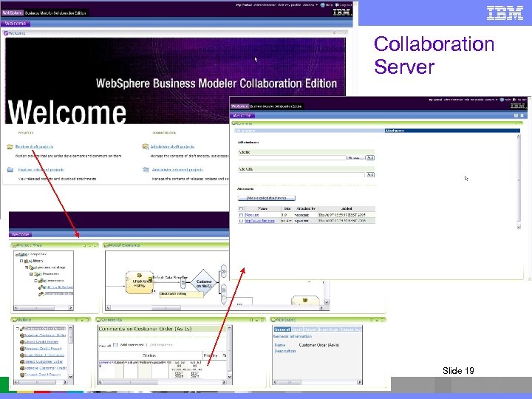This screenshot has height=399, width=532.
Task: Click task icon beside Select Customer Order in Outline
Action: point(22,361)
